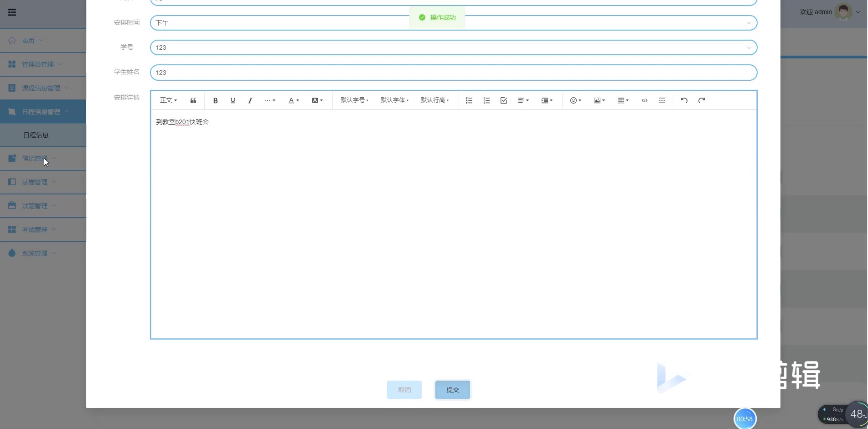
Task: Insert a to-do checklist
Action: pos(504,100)
